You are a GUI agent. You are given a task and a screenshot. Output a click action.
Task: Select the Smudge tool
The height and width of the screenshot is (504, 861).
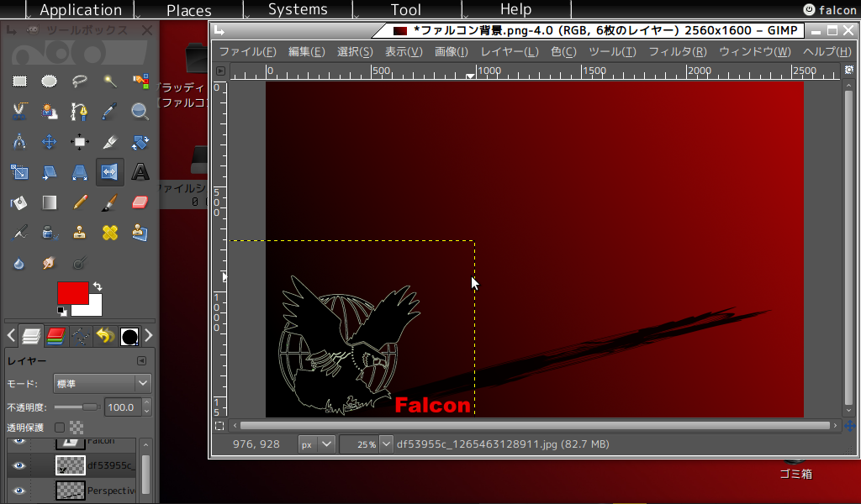[x=50, y=263]
